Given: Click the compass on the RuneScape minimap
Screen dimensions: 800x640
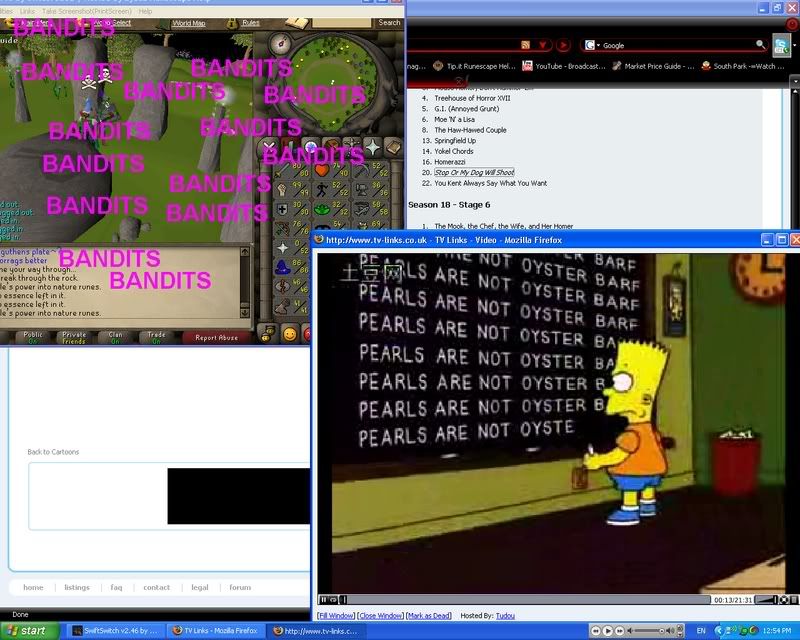Looking at the screenshot, I should [280, 43].
